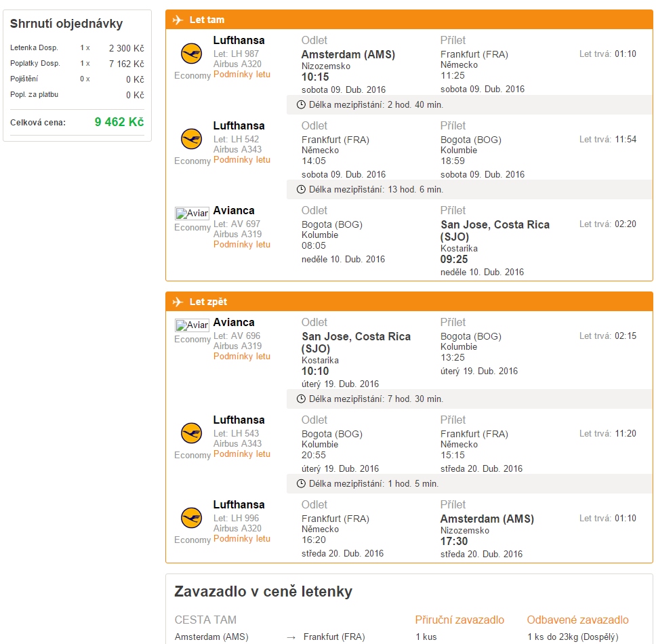Screen dimensions: 656x644
Task: Click the CESTA TAM label
Action: tap(205, 620)
